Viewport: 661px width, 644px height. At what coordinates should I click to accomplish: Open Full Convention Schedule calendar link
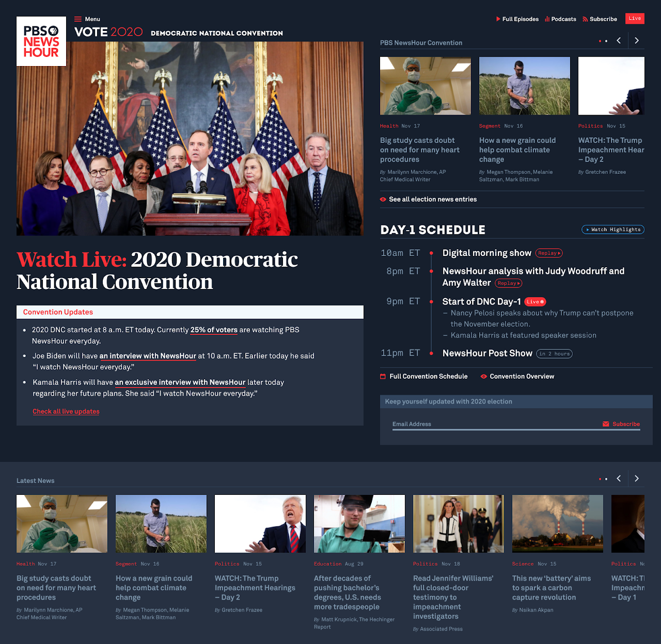(424, 377)
